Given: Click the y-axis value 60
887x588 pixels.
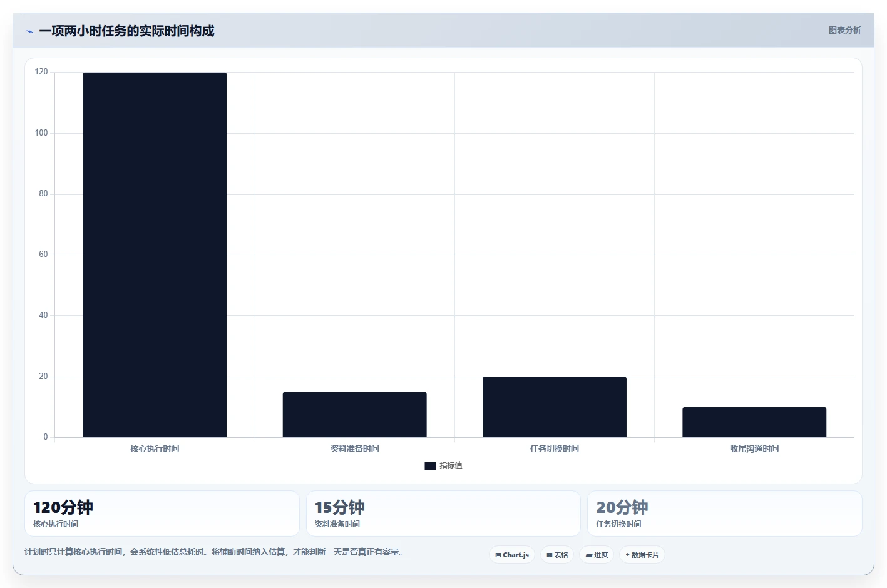Looking at the screenshot, I should (43, 255).
